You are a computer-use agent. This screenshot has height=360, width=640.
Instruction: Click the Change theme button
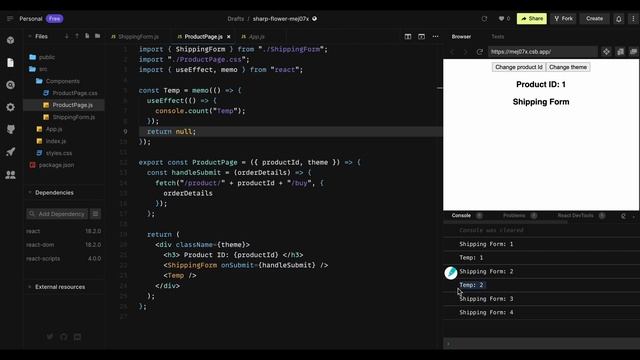tap(568, 67)
